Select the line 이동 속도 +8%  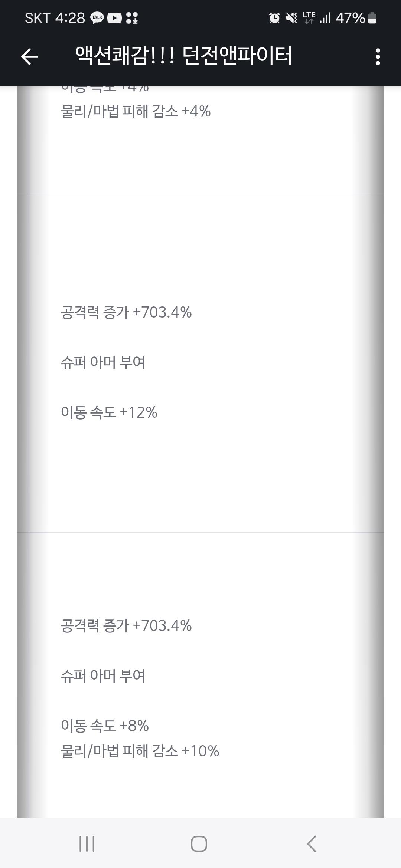click(105, 726)
